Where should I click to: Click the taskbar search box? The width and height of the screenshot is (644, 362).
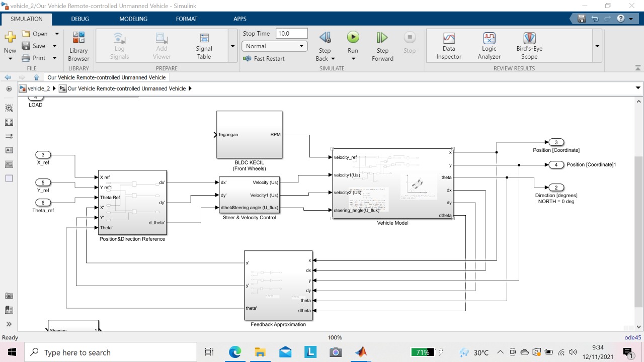(111, 352)
